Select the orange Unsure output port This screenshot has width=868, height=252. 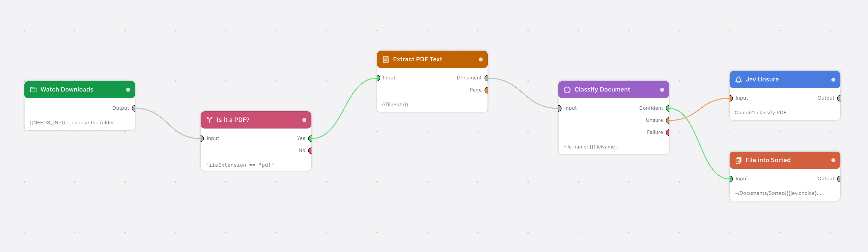[x=667, y=120]
